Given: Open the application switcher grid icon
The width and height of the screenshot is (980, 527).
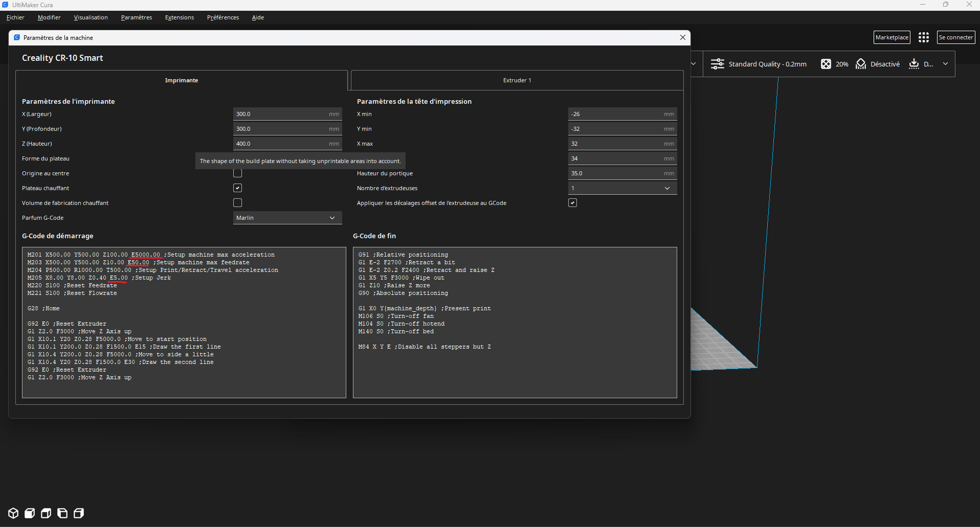Looking at the screenshot, I should click(923, 37).
